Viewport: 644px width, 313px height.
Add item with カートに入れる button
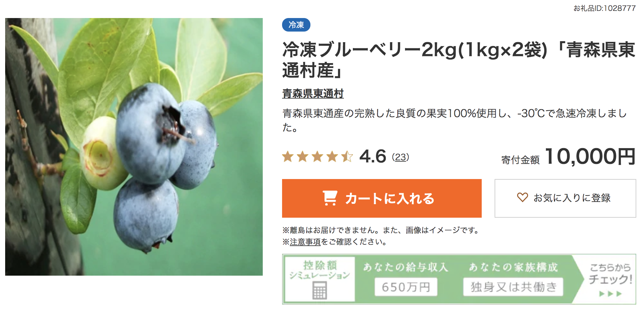pyautogui.click(x=382, y=198)
